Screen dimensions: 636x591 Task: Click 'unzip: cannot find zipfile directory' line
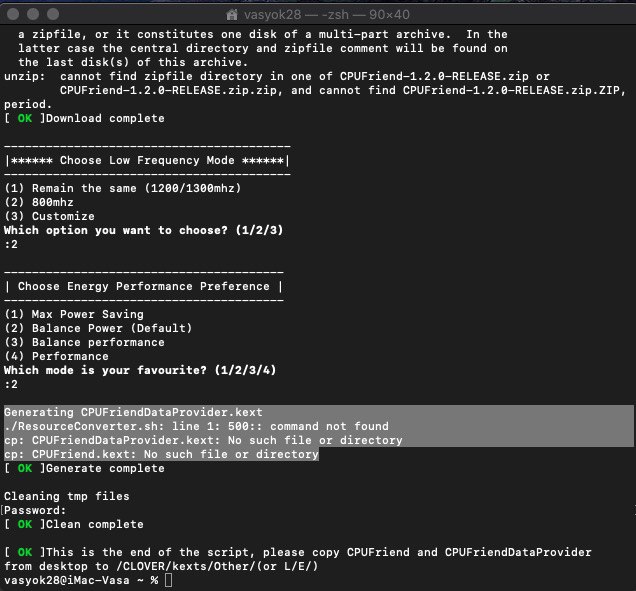(277, 76)
